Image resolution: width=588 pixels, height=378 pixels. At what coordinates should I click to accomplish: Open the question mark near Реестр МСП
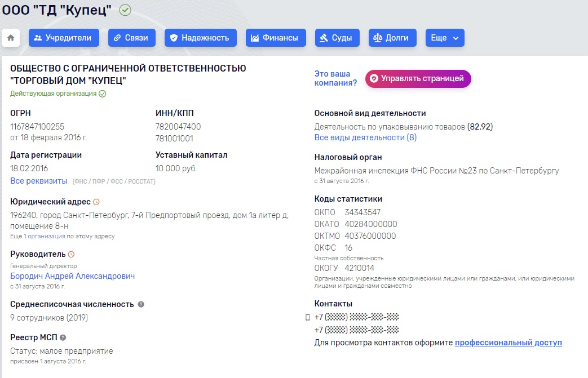pos(63,337)
